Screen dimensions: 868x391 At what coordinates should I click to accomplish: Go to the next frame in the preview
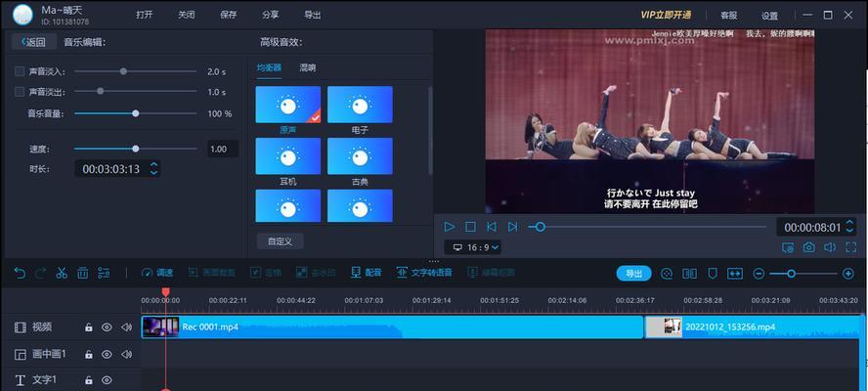(x=512, y=227)
